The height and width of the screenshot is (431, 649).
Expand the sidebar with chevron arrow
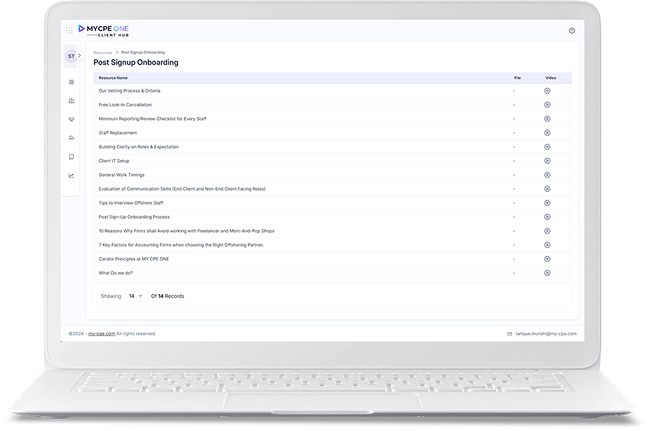pos(79,55)
